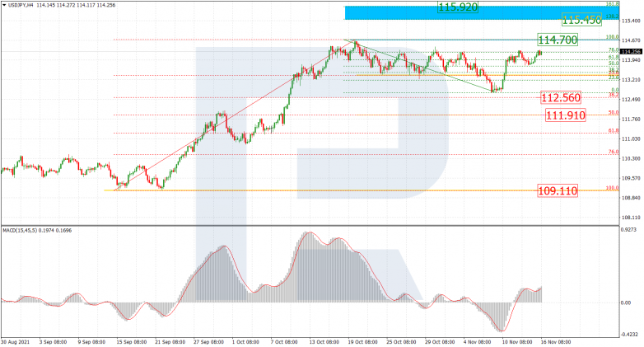The height and width of the screenshot is (347, 644).
Task: Click the 109.110 red price label
Action: 558,190
